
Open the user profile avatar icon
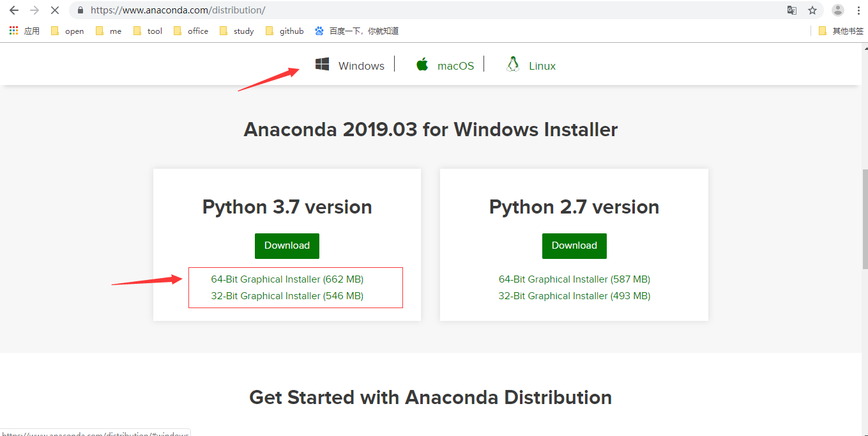point(838,10)
